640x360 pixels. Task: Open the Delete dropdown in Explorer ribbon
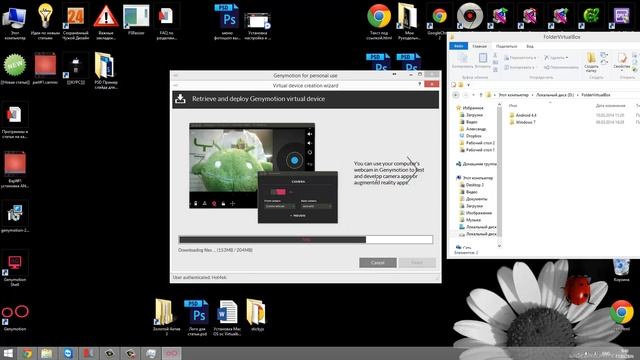(557, 58)
